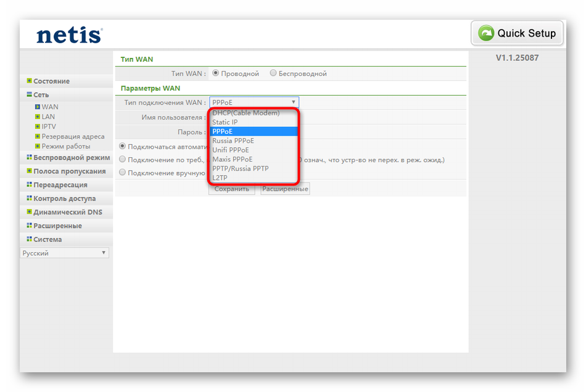Click the icon beside Переадресация

click(29, 184)
